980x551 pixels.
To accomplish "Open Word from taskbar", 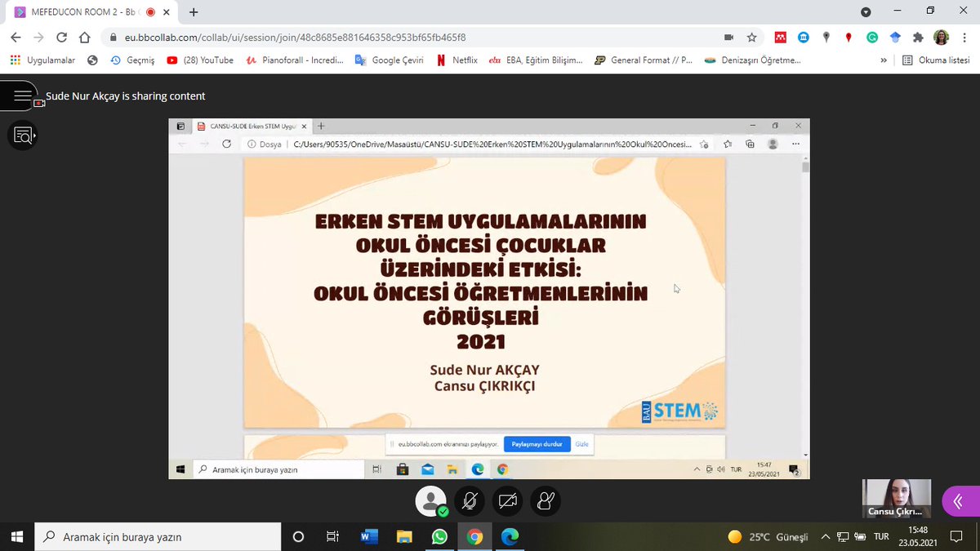I will (x=368, y=536).
